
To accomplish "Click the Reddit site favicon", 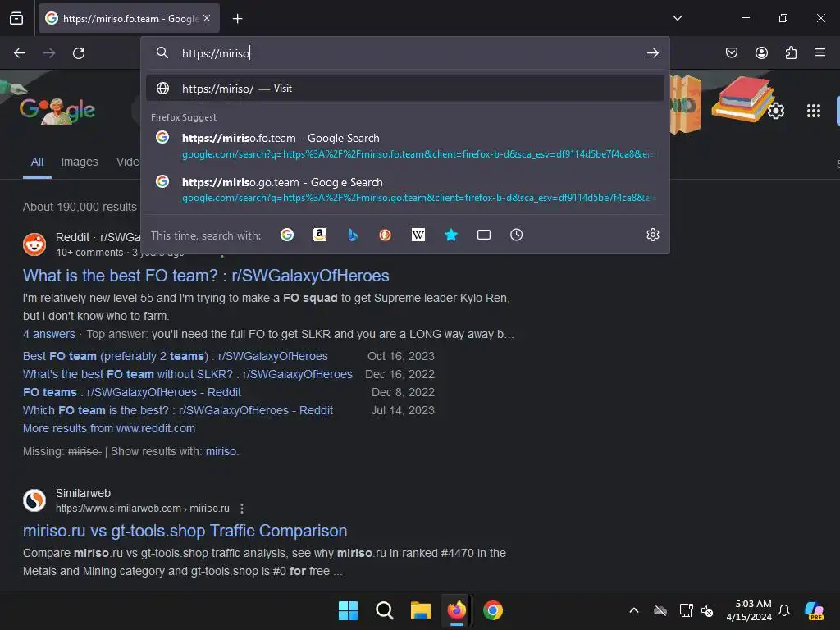I will pos(34,244).
